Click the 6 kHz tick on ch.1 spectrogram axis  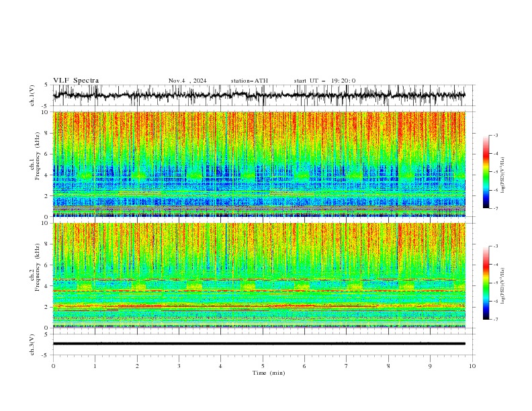(x=47, y=154)
